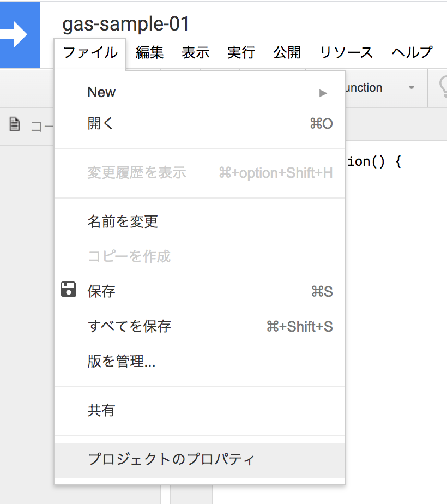447x504 pixels.
Task: Open the ヘルプ menu
Action: 411,52
